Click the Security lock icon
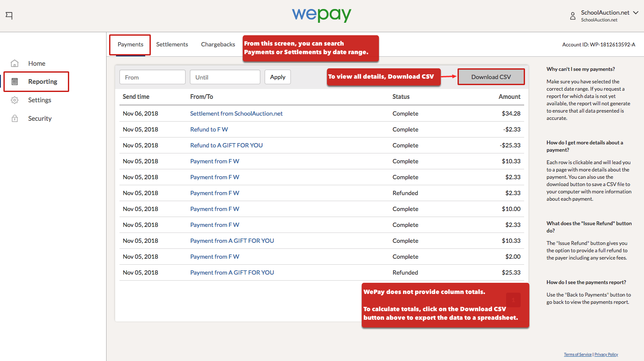 (x=15, y=118)
